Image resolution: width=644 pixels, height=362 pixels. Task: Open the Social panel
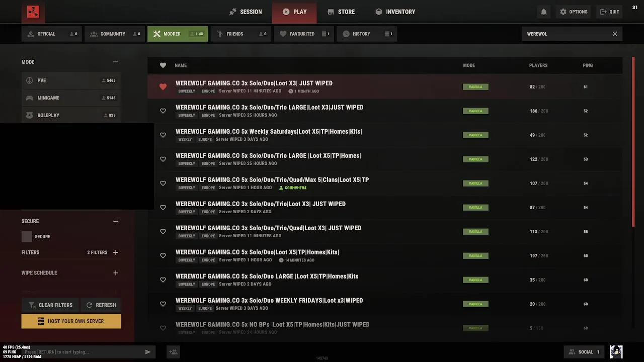(585, 352)
